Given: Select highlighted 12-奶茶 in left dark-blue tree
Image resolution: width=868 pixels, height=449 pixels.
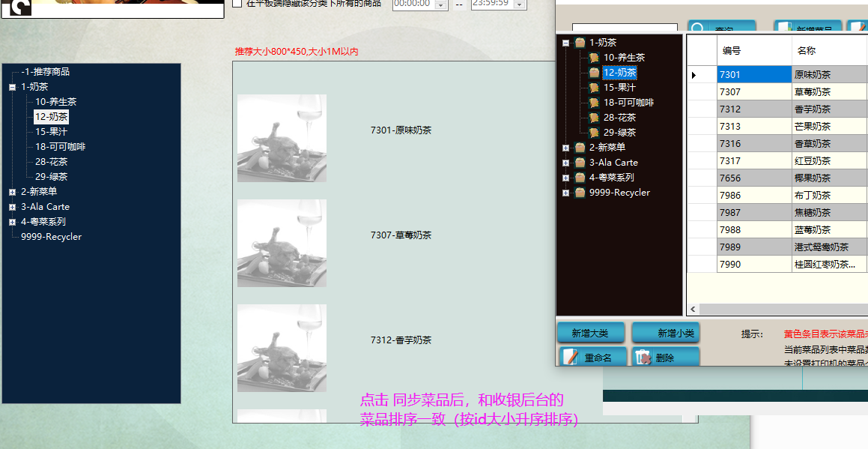Looking at the screenshot, I should tap(52, 117).
